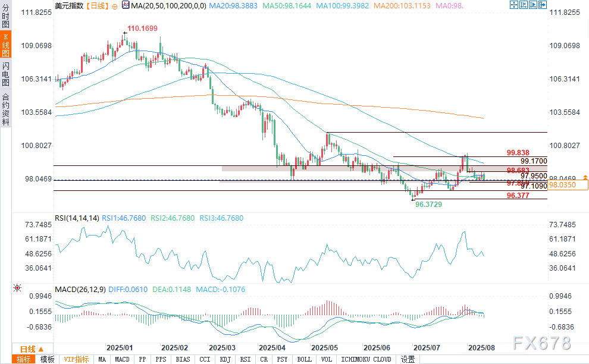Viewport: 589px width, 364px height.
Task: Switch to the 闪电图 sidebar tab
Action: tap(5, 74)
